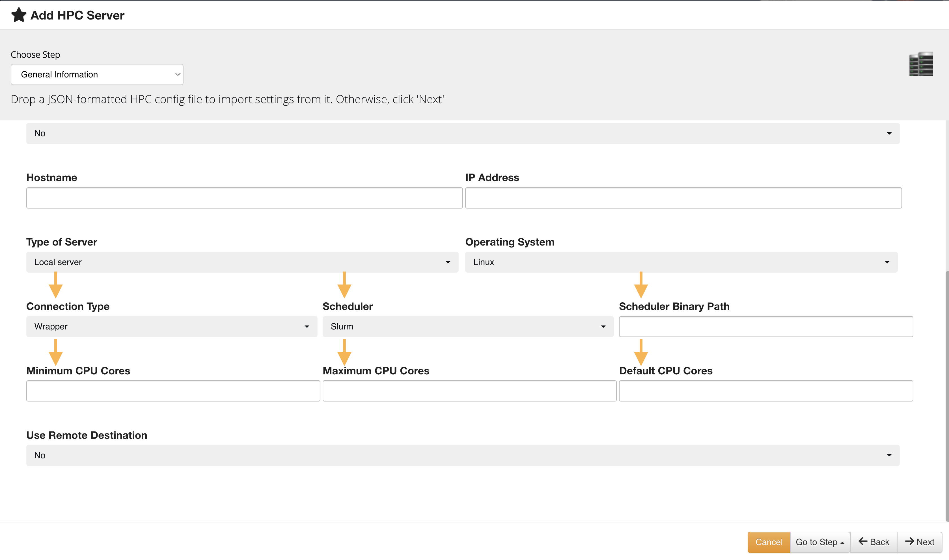Open the Scheduler Slurm dropdown
949x560 pixels.
(x=467, y=327)
